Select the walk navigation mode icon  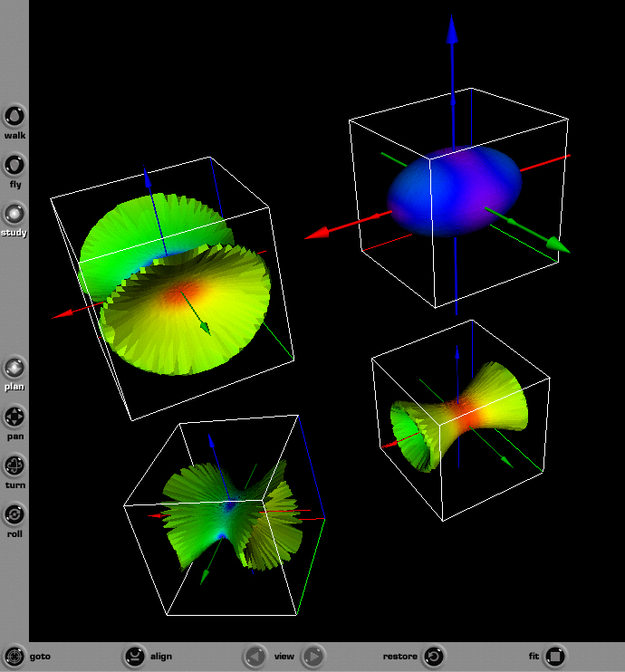pos(14,116)
